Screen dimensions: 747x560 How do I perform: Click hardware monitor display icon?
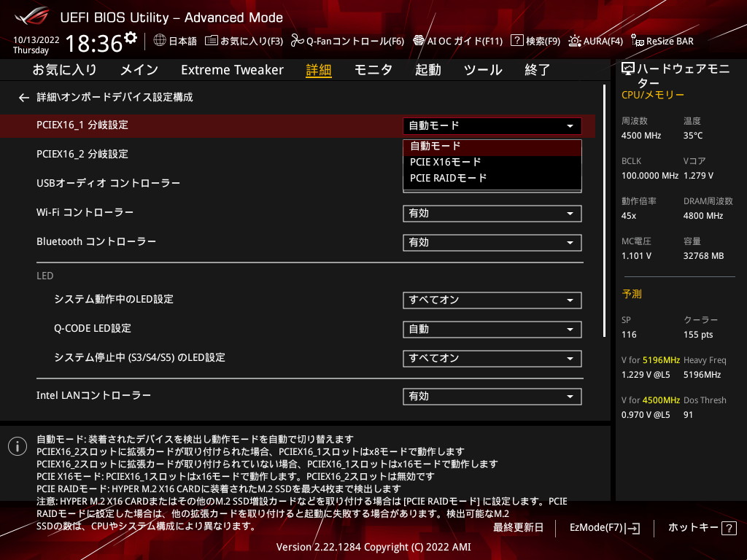[628, 69]
